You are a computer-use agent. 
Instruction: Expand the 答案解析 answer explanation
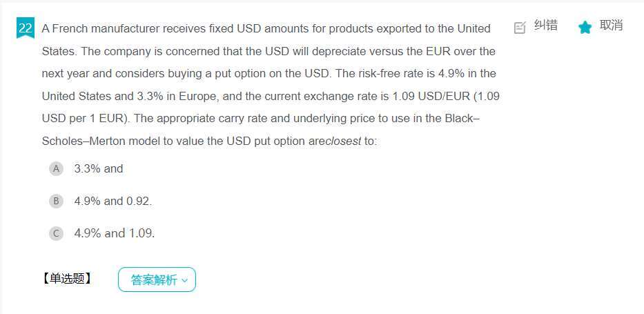tap(157, 279)
